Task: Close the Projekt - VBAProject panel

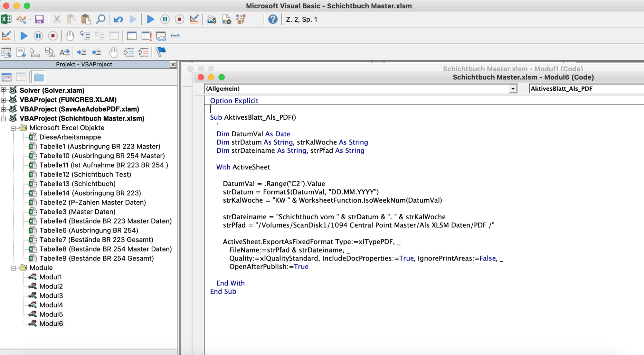Action: pyautogui.click(x=173, y=64)
